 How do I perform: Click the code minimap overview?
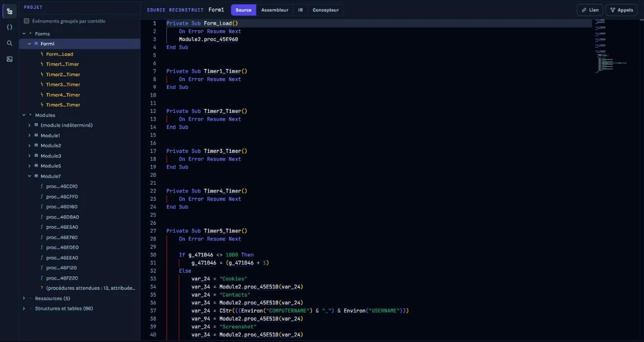pos(615,46)
